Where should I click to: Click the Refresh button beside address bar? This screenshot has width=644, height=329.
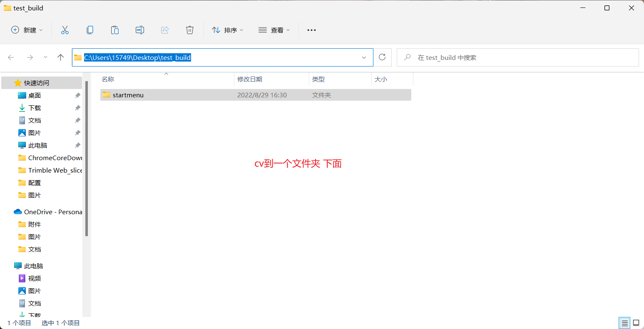coord(382,57)
